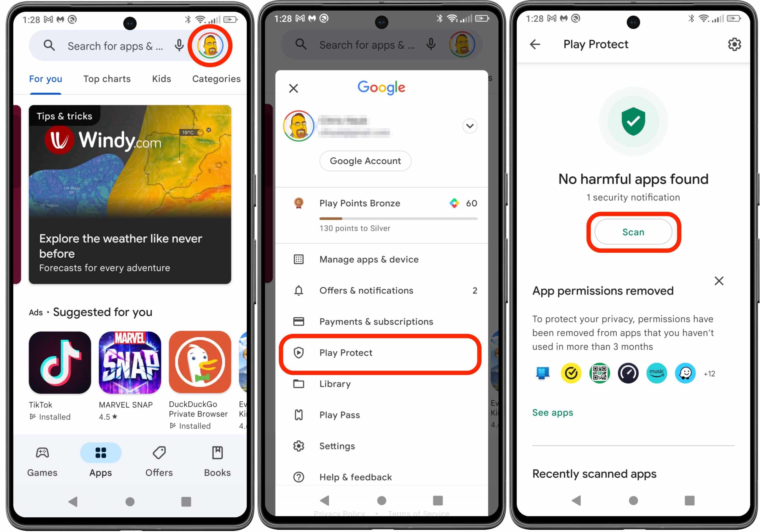
Task: Toggle the Play Protect security notification
Action: [633, 197]
